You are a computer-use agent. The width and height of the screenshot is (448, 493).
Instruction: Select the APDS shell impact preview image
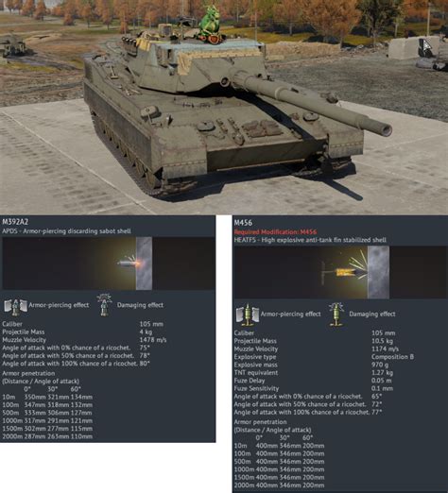click(109, 263)
